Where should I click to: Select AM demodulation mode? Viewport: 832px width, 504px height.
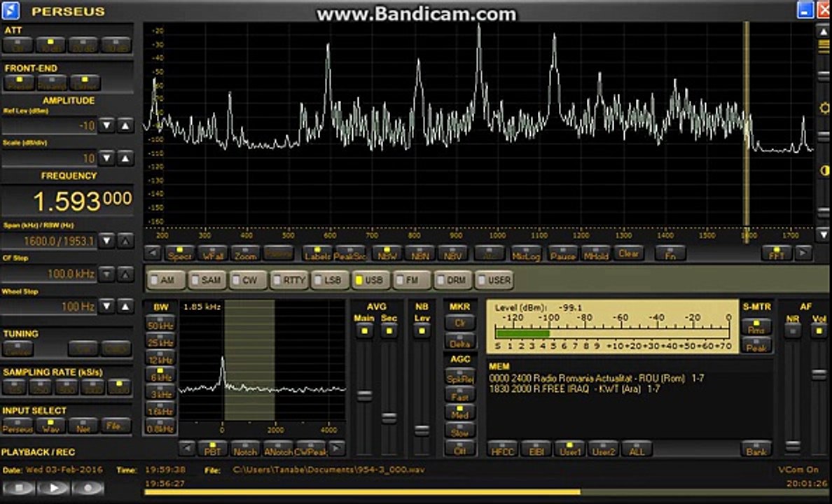click(x=166, y=279)
